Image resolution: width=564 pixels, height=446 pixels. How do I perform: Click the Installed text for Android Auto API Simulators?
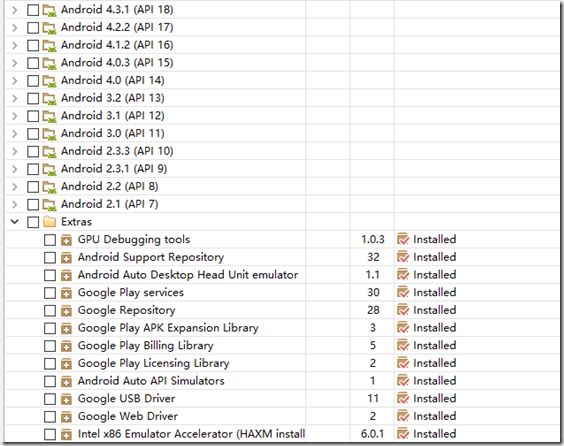[435, 381]
